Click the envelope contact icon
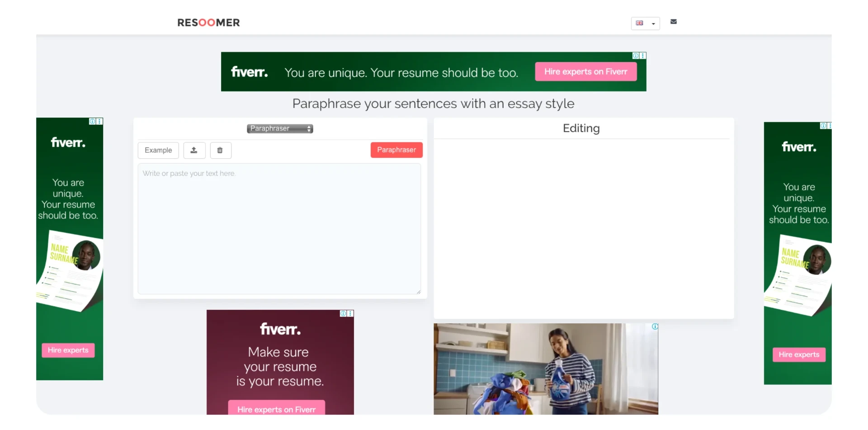This screenshot has width=868, height=430. [x=673, y=22]
